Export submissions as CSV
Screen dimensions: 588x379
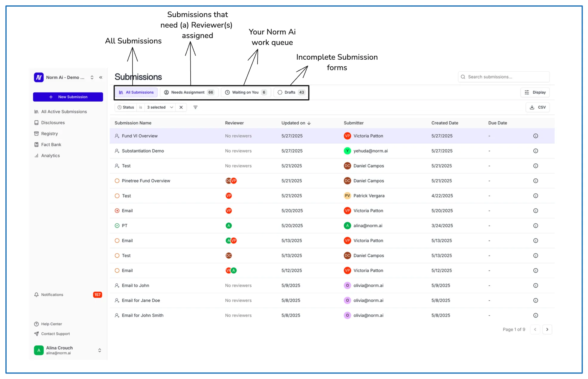(538, 107)
